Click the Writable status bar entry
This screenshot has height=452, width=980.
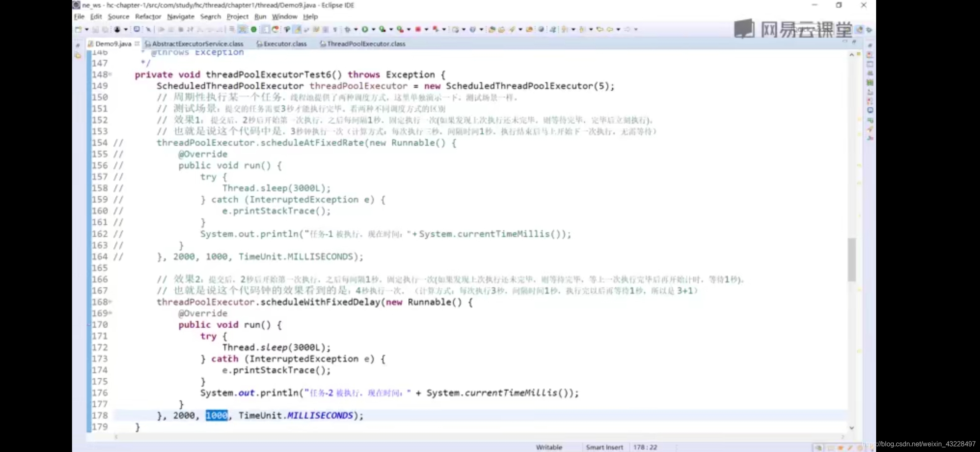pos(549,447)
